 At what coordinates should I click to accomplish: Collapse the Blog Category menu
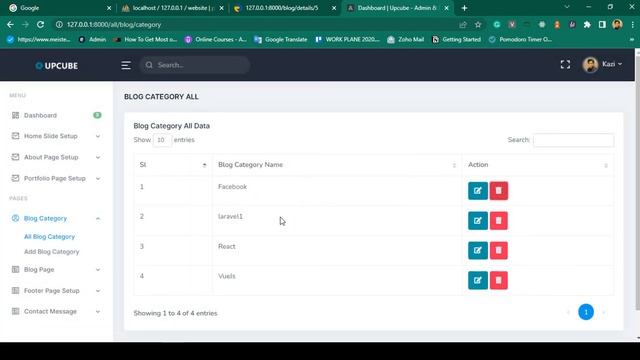(x=56, y=218)
